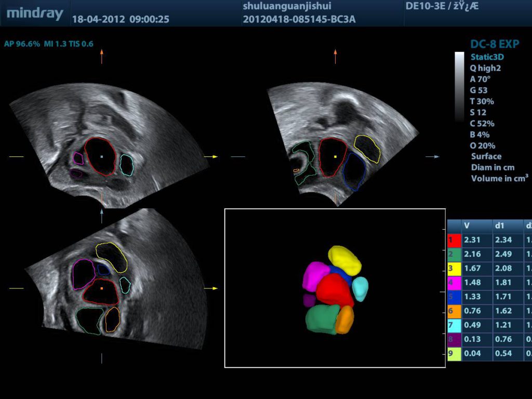Viewport: 532px width, 399px height.
Task: Click the d1 column header in table
Action: (499, 226)
